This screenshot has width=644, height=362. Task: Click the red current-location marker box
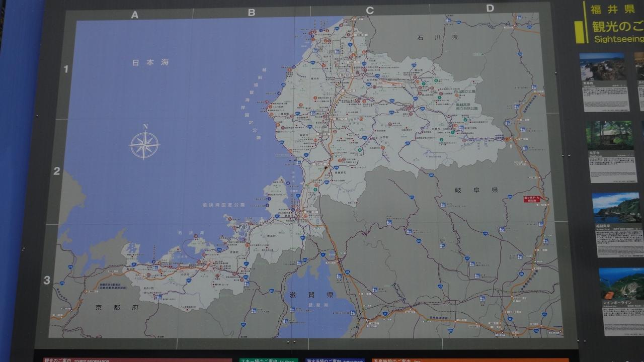(532, 200)
